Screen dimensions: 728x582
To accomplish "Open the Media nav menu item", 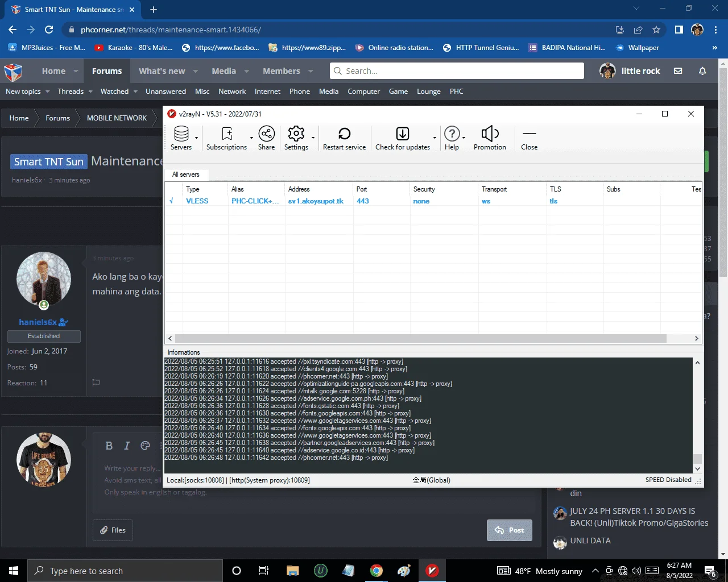I will 224,71.
